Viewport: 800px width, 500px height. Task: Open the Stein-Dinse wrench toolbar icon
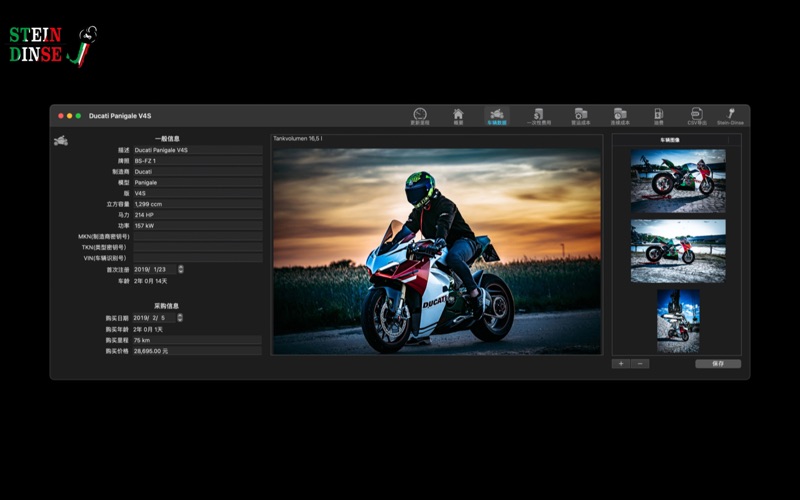point(730,116)
